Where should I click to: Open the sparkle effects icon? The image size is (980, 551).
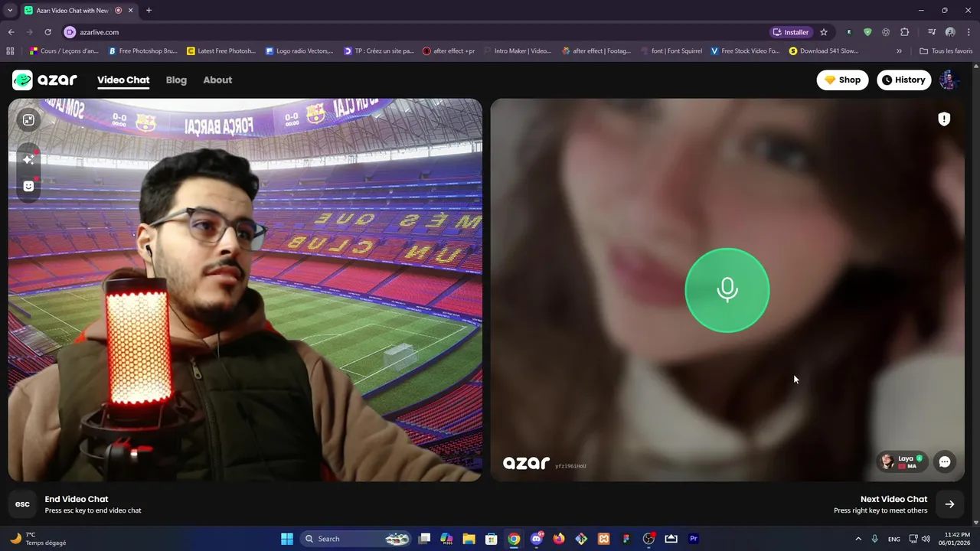28,159
